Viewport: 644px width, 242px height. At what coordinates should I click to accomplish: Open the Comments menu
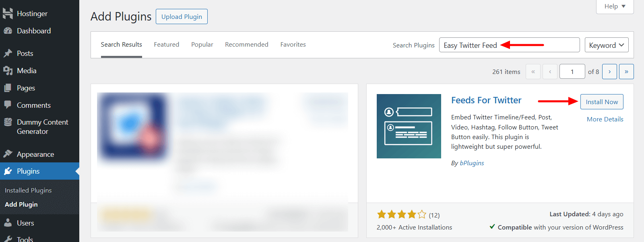[x=39, y=105]
